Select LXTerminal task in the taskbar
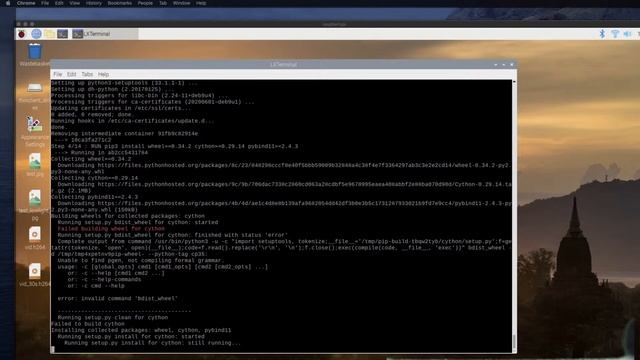This screenshot has width=640, height=360. coord(105,34)
